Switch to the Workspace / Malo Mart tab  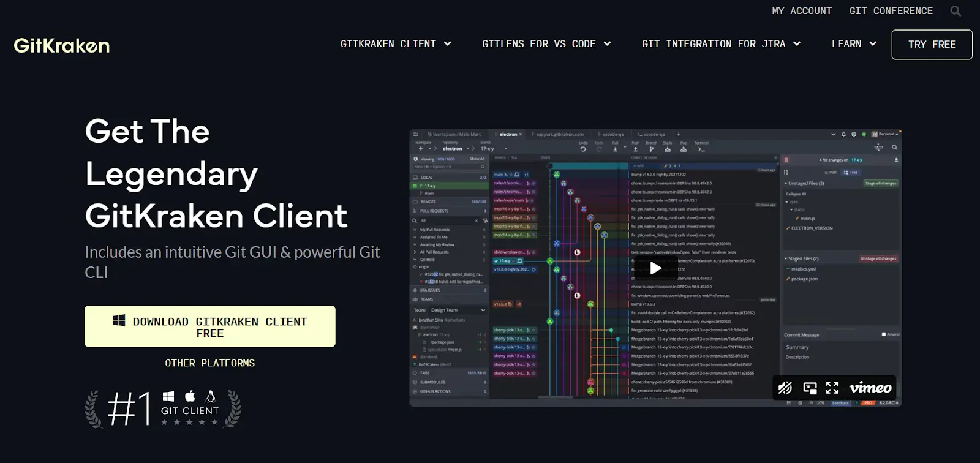point(454,134)
